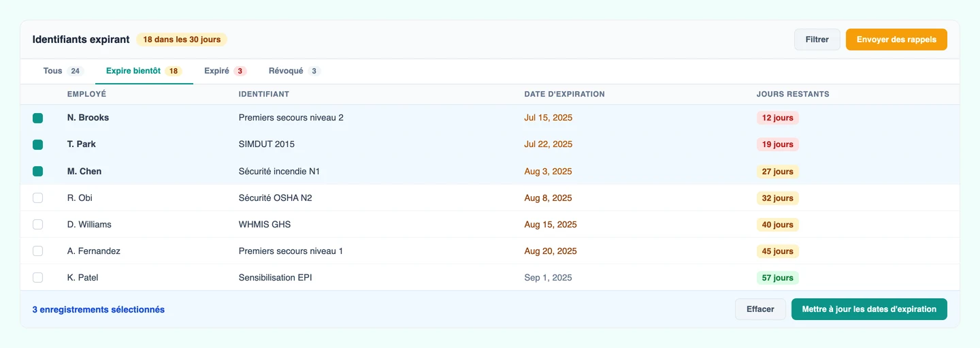Click the Aug 8, 2025 expiry date

tap(548, 198)
